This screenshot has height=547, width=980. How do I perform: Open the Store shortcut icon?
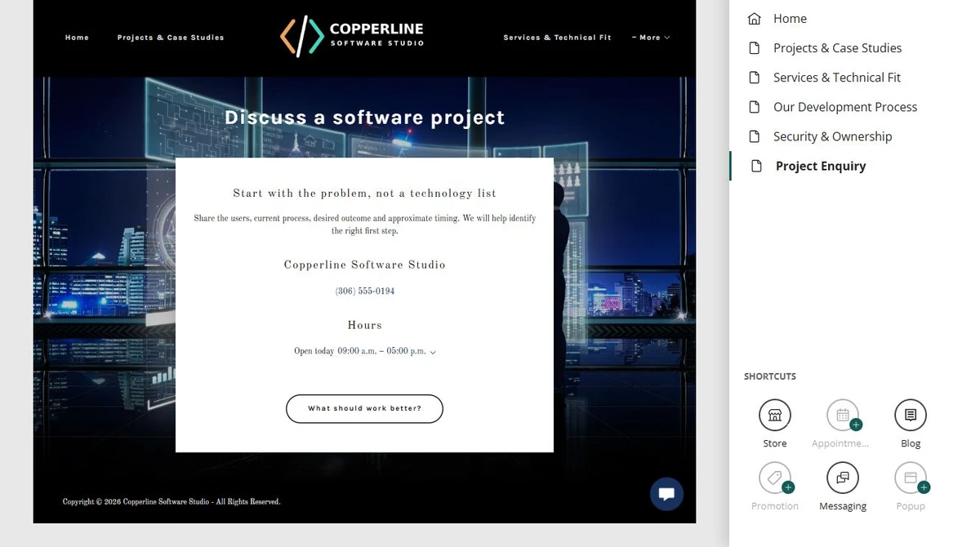pos(774,415)
